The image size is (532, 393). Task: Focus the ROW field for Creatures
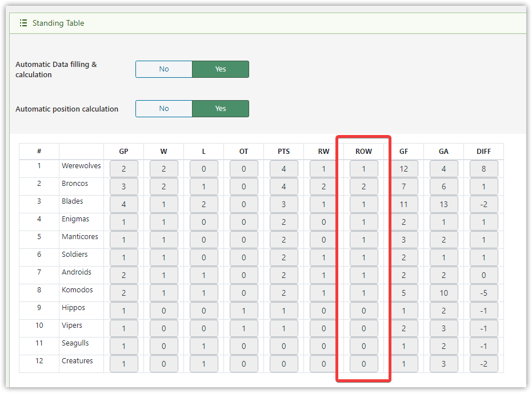[363, 364]
